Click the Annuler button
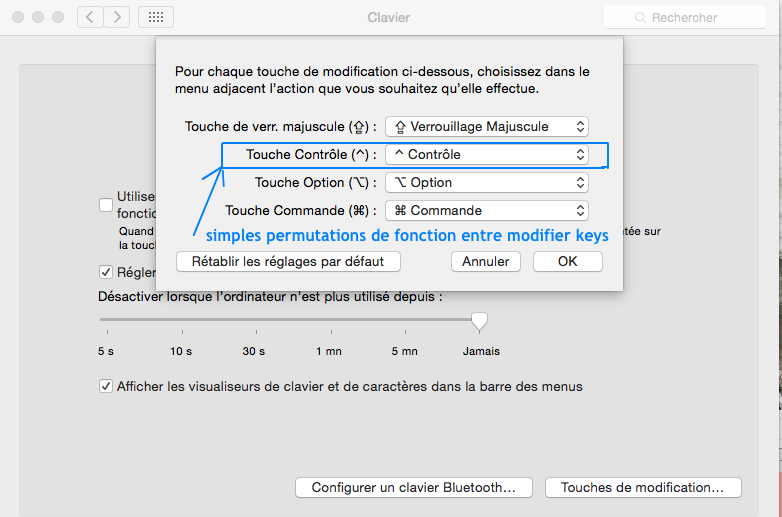The height and width of the screenshot is (517, 782). tap(486, 261)
